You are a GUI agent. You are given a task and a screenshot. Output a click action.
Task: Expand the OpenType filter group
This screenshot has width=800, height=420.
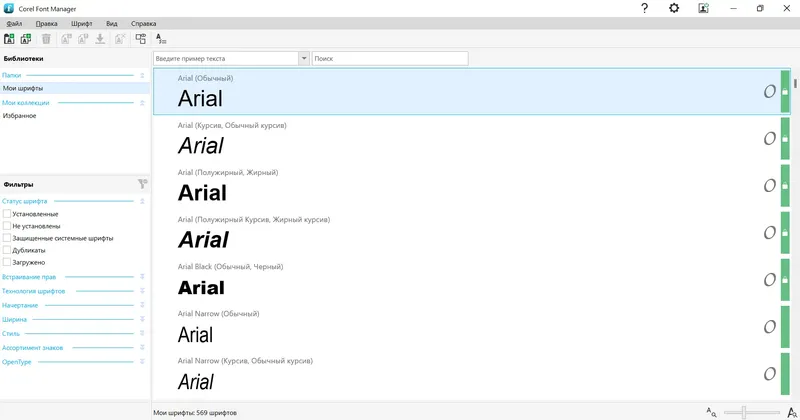tap(142, 362)
